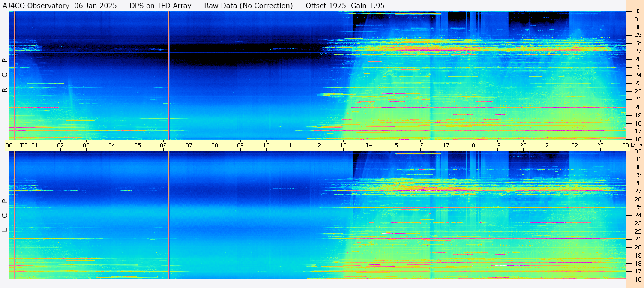This screenshot has height=288, width=644.
Task: Click the 31 MHz label in LCP panel
Action: [x=638, y=159]
